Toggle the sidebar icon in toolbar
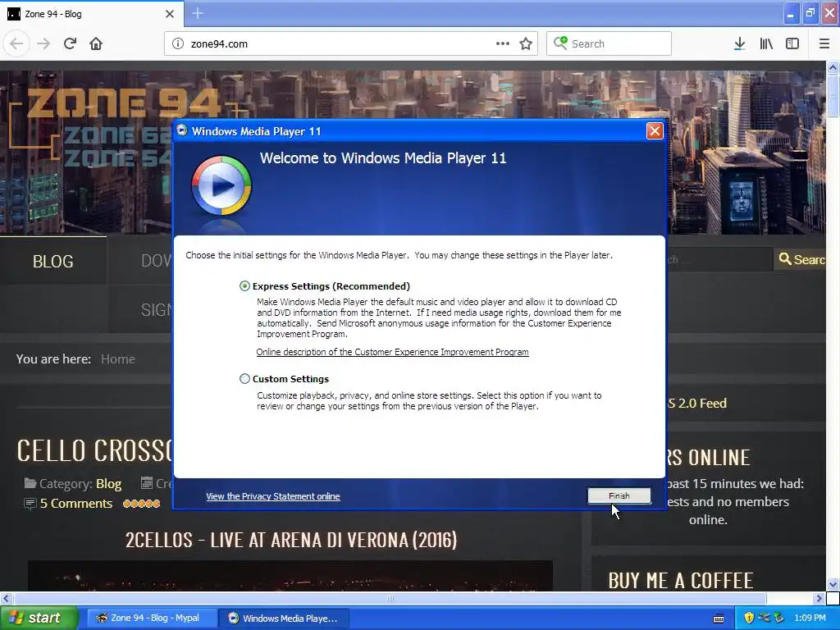The image size is (840, 630). [792, 43]
